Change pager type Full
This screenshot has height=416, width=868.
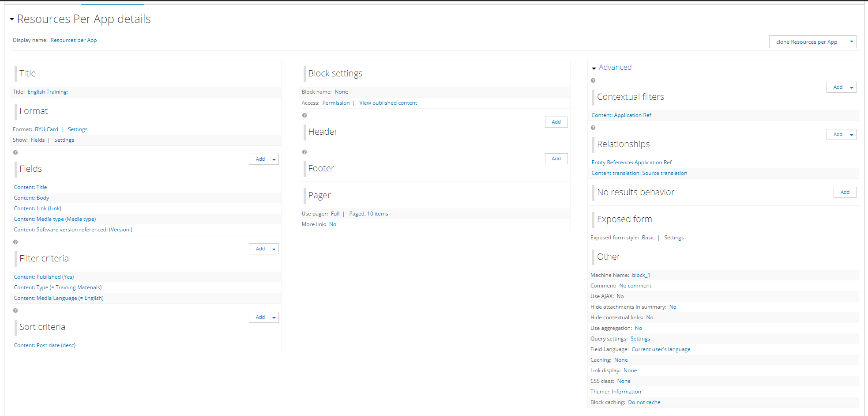pyautogui.click(x=335, y=214)
